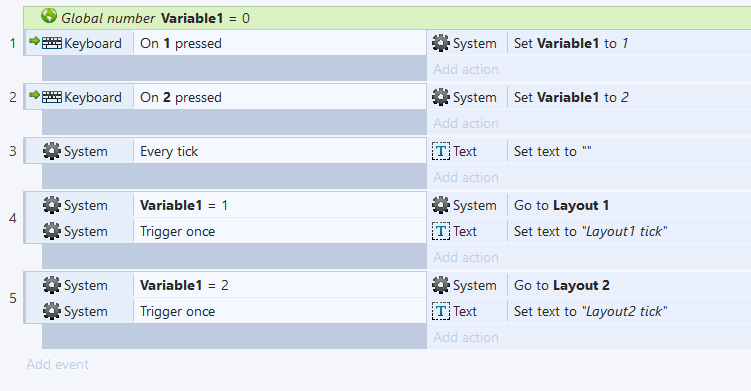Click Add event link at bottom
The width and height of the screenshot is (751, 391).
pos(57,364)
